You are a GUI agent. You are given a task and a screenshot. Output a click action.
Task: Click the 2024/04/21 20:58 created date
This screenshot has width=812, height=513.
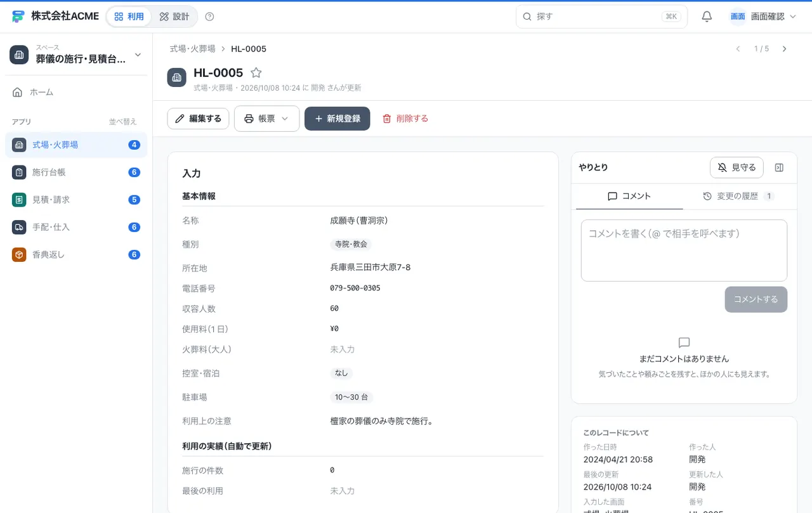[x=618, y=460]
